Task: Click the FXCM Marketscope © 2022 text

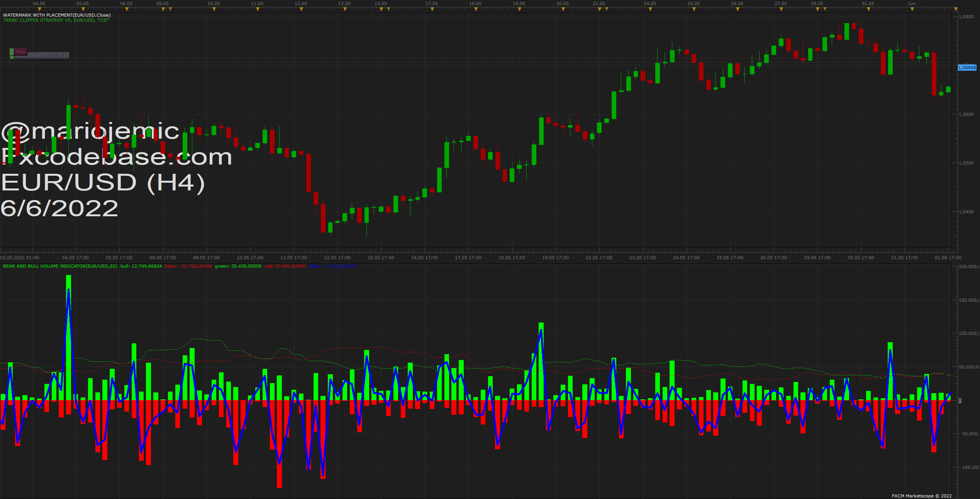Action: coord(922,496)
